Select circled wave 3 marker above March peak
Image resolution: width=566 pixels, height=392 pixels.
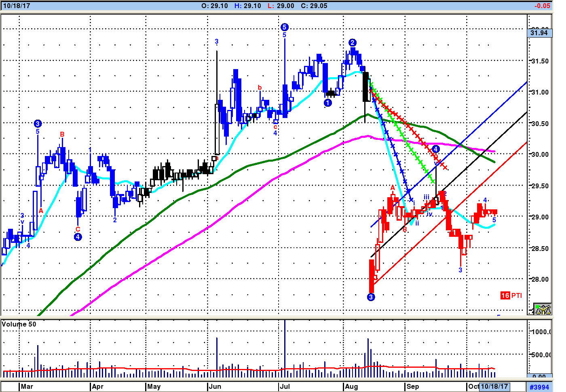click(38, 124)
